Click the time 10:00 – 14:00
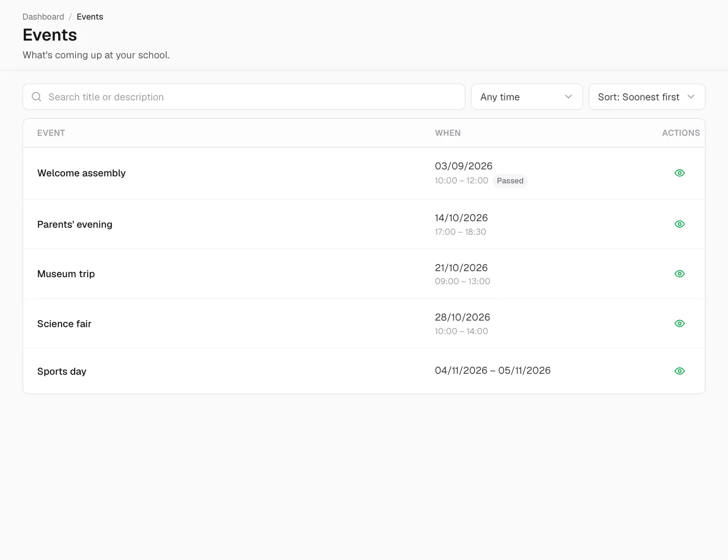728x560 pixels. point(461,331)
